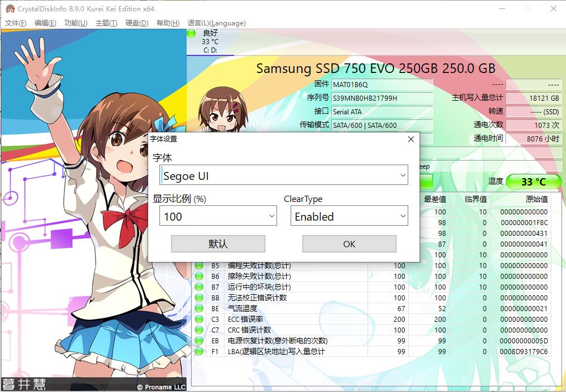Click the 最差值 column header
The height and width of the screenshot is (392, 566).
point(435,199)
